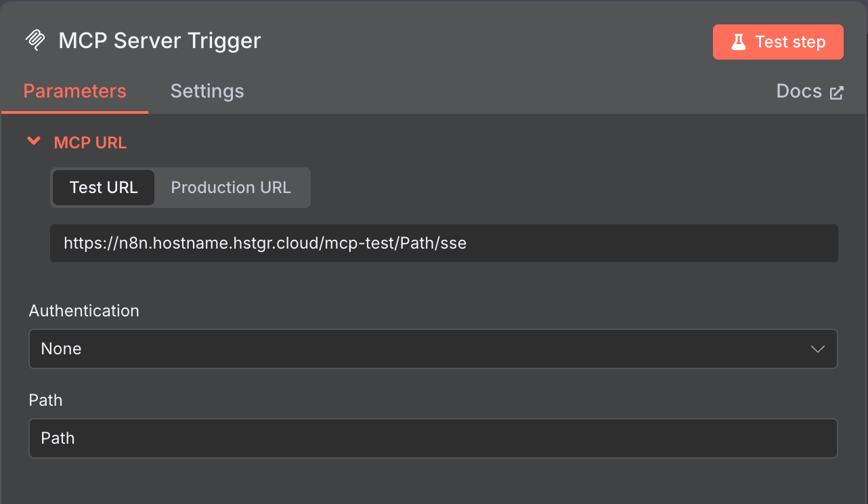Click the MCP URL section heading
This screenshot has width=868, height=504.
pos(90,142)
